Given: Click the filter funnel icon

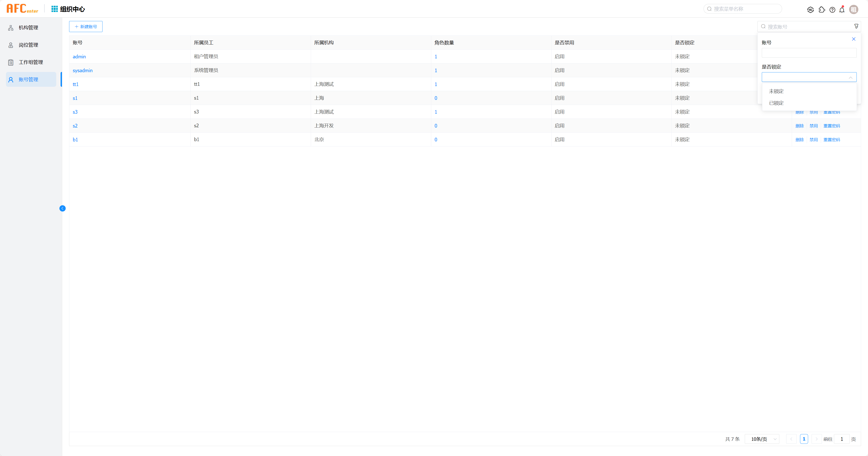Looking at the screenshot, I should pos(856,26).
